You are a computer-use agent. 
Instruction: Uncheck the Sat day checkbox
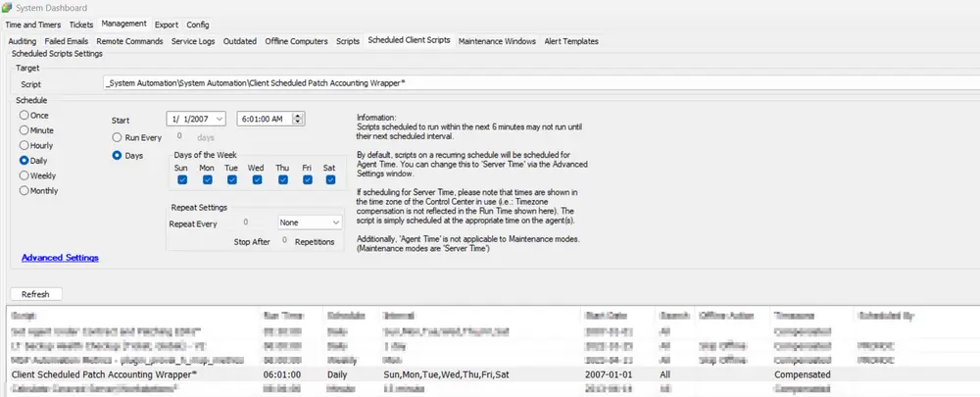click(x=330, y=180)
